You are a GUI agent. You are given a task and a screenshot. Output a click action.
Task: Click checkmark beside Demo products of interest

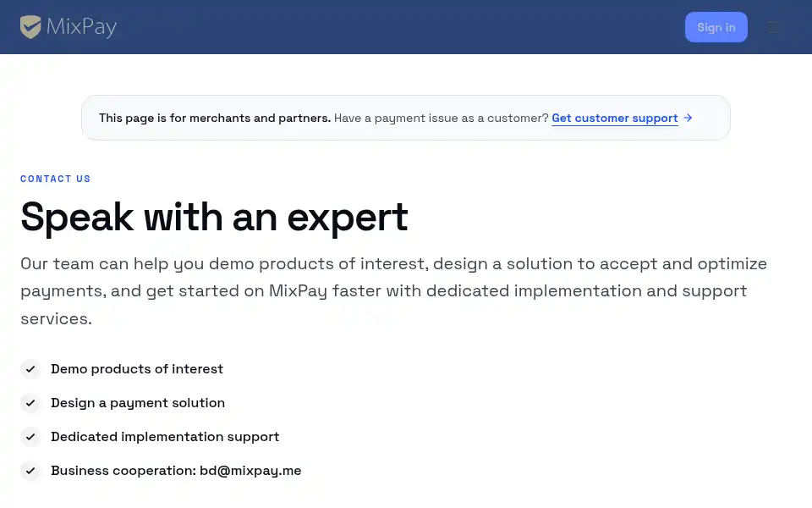point(30,369)
